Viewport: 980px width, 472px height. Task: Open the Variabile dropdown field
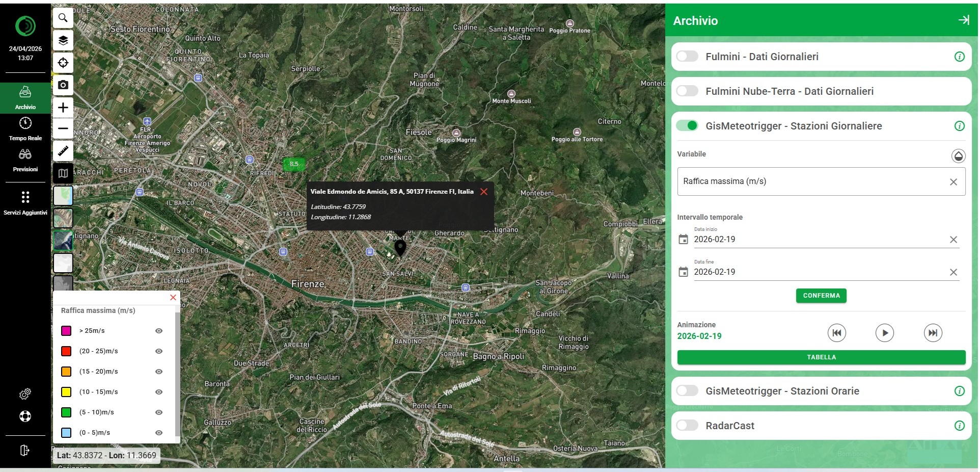coord(813,181)
